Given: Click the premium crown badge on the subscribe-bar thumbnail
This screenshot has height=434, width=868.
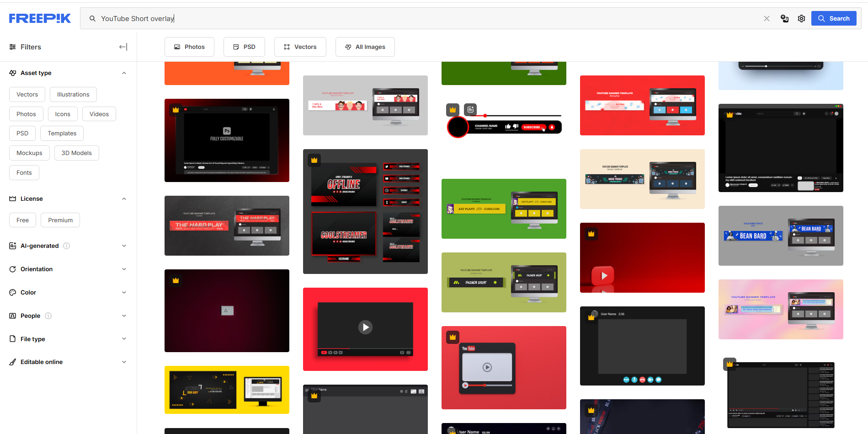Looking at the screenshot, I should pos(452,110).
